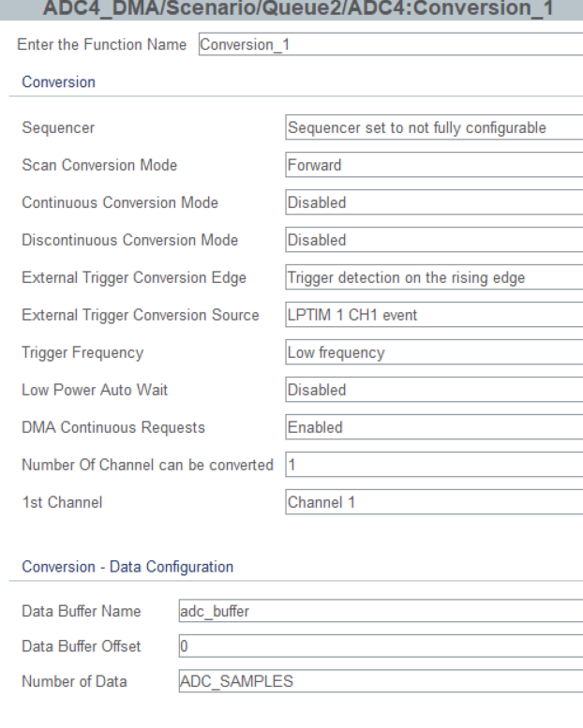The height and width of the screenshot is (728, 583).
Task: Click the Number Of Channel can be converted field
Action: click(434, 465)
